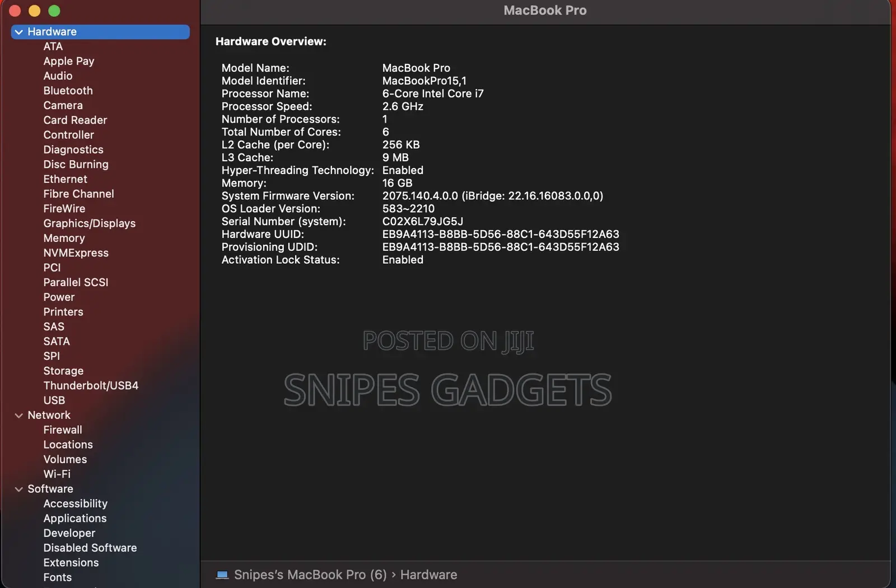The image size is (896, 588).
Task: Click the System Firmware Version value
Action: (493, 196)
